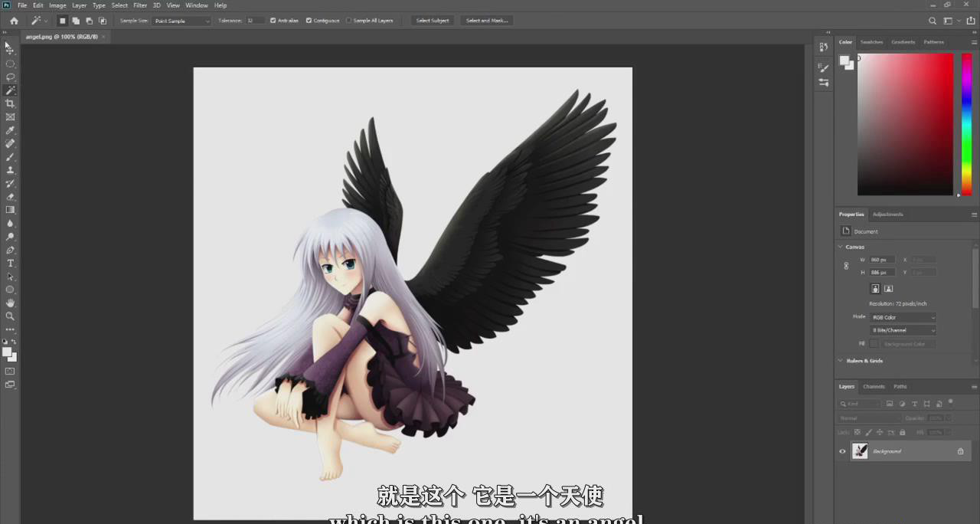Toggle the layer filter on/off switch
The image size is (980, 524).
tap(950, 402)
